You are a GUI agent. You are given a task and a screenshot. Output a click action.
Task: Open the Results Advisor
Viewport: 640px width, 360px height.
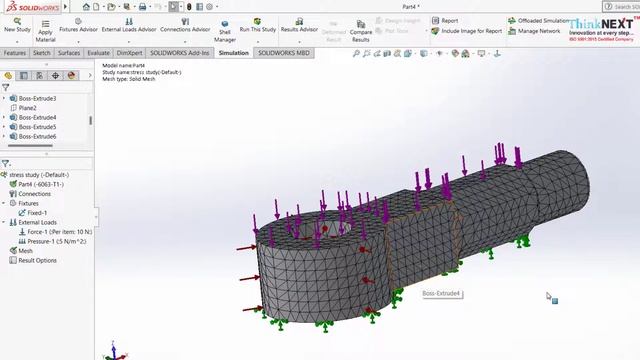click(299, 25)
